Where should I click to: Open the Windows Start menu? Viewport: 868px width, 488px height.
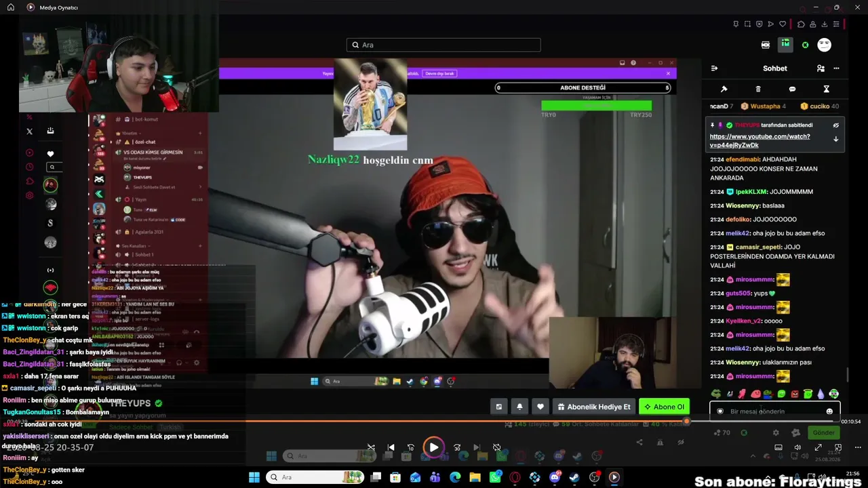coord(254,477)
